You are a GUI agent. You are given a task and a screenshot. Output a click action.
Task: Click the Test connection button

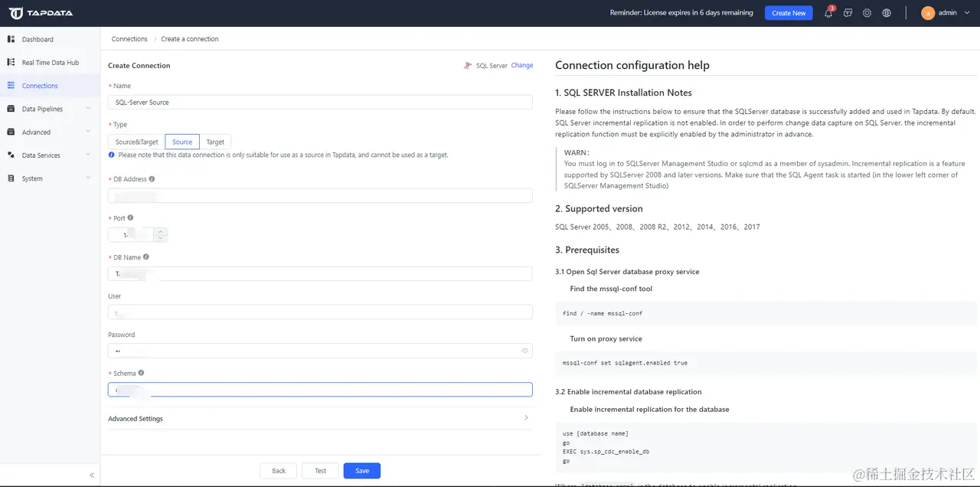(x=320, y=471)
